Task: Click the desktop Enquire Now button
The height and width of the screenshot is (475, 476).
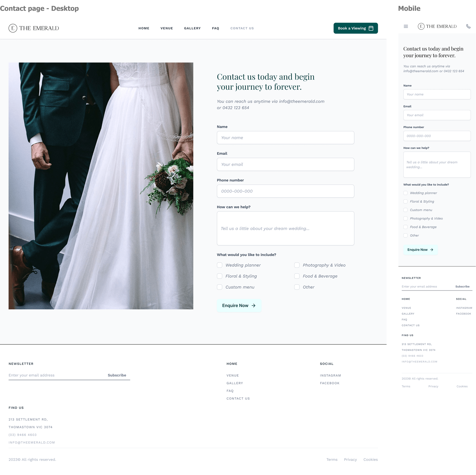Action: point(239,306)
